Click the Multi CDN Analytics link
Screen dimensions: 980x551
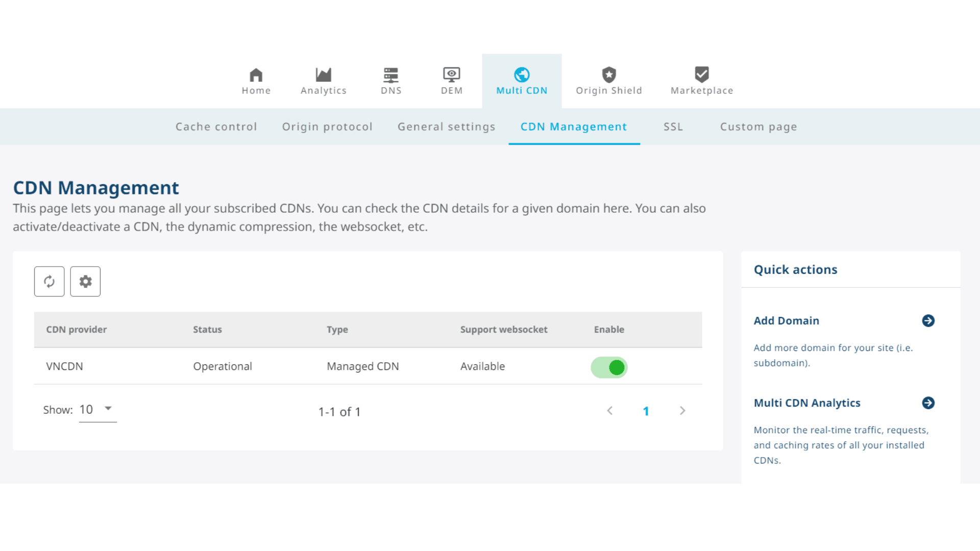(807, 403)
